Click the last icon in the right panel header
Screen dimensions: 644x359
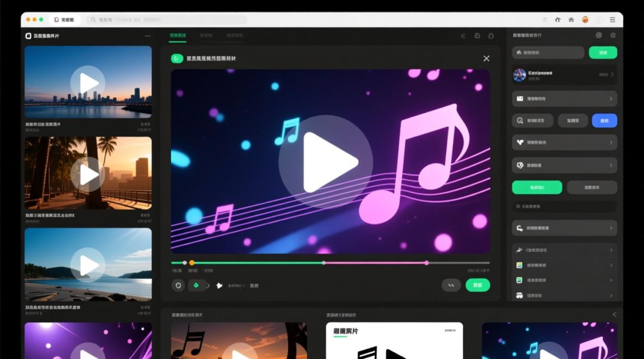pyautogui.click(x=613, y=35)
